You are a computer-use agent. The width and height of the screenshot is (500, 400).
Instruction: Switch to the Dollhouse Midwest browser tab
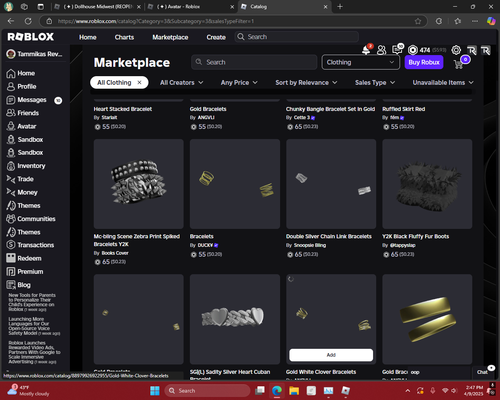(x=98, y=7)
